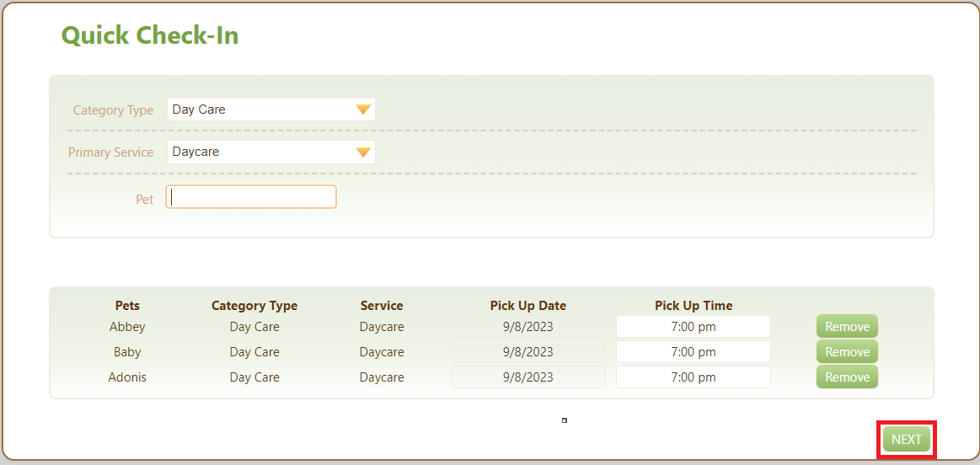Click the Adonis pet name in the table
The width and height of the screenshot is (980, 465).
click(127, 377)
